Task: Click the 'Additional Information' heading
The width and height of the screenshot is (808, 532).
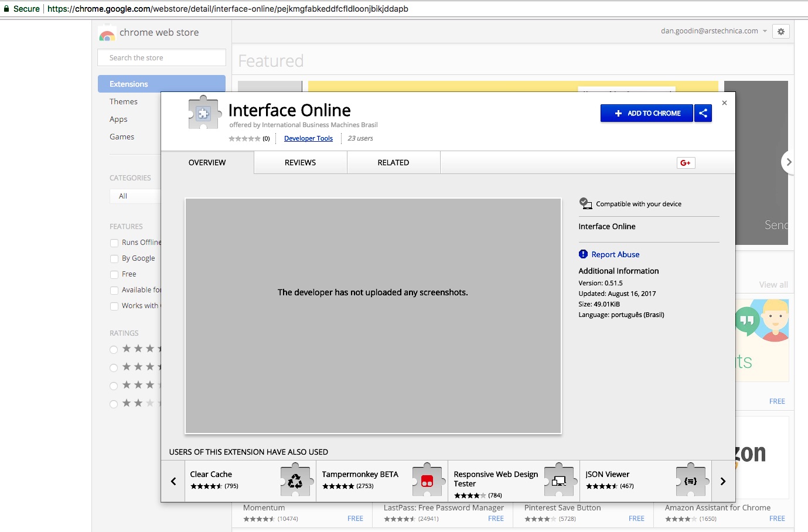Action: 619,271
